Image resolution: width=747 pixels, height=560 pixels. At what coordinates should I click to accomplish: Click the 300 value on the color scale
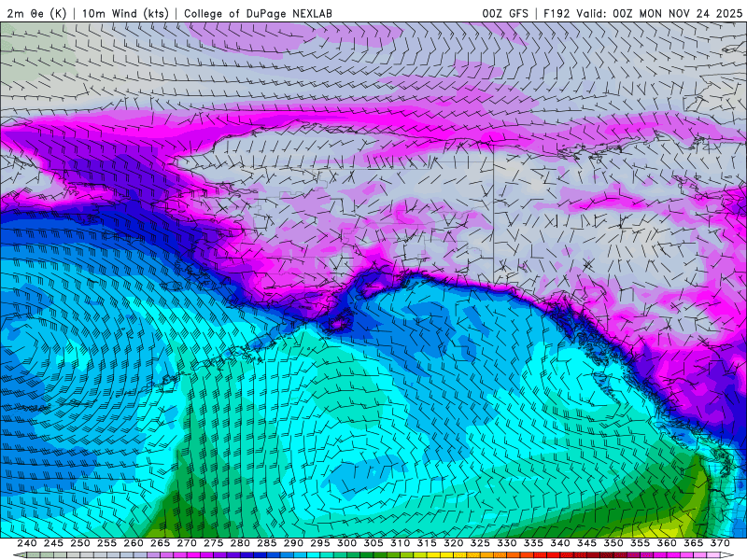pos(346,543)
